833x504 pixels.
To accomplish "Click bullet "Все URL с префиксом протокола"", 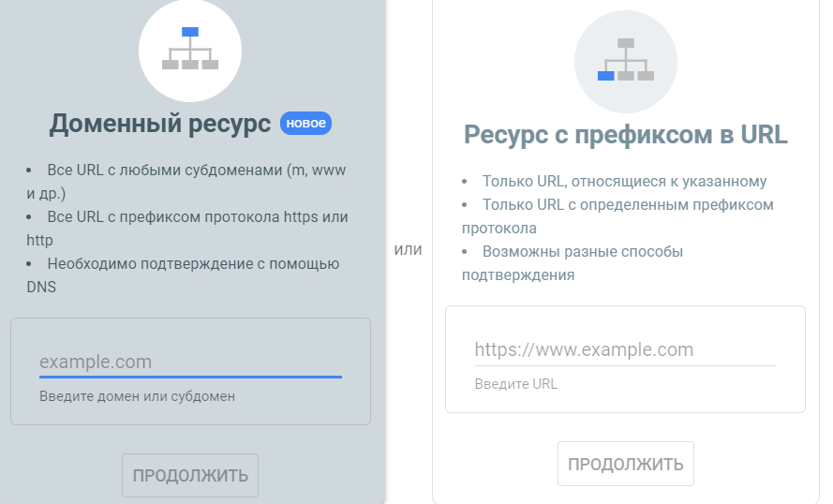I will pyautogui.click(x=187, y=229).
